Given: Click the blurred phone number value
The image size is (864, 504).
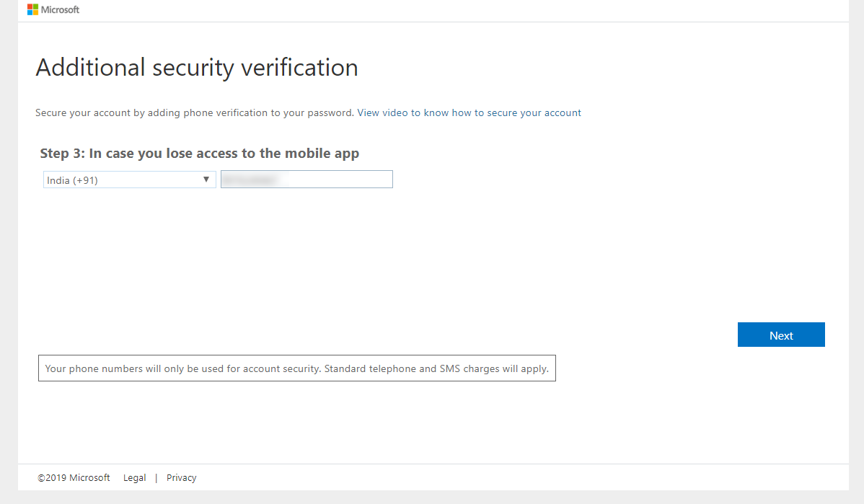Looking at the screenshot, I should 249,180.
